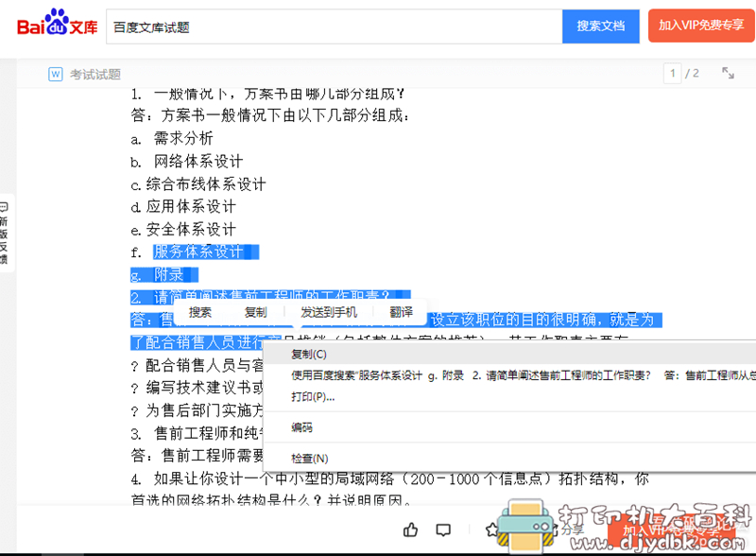This screenshot has width=756, height=556.
Task: Choose 发送到手机 in the selection popup
Action: tap(329, 312)
